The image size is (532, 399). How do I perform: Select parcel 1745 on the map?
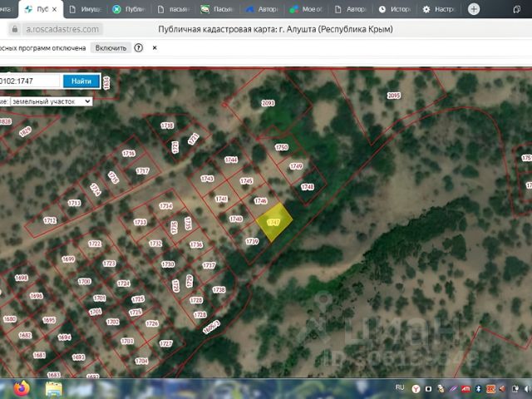pos(247,181)
